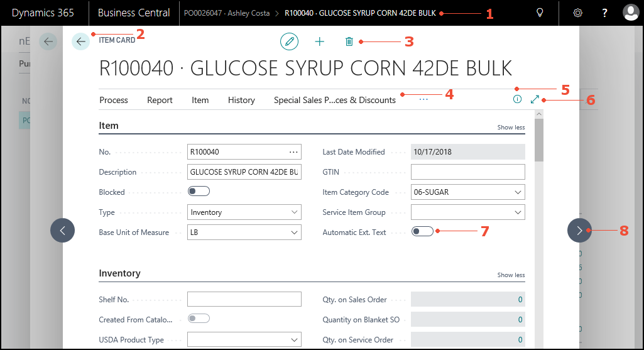644x350 pixels.
Task: Expand the Base Unit of Measure dropdown
Action: tap(244, 232)
